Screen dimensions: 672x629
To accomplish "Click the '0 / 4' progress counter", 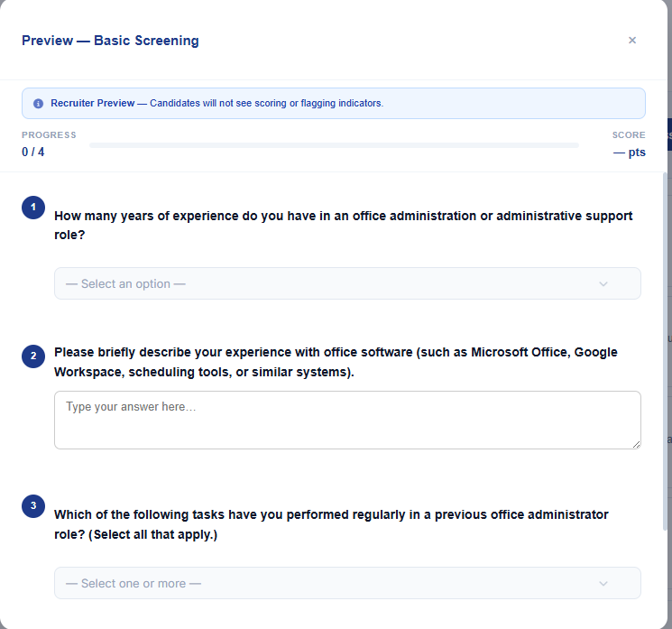I will pyautogui.click(x=33, y=153).
